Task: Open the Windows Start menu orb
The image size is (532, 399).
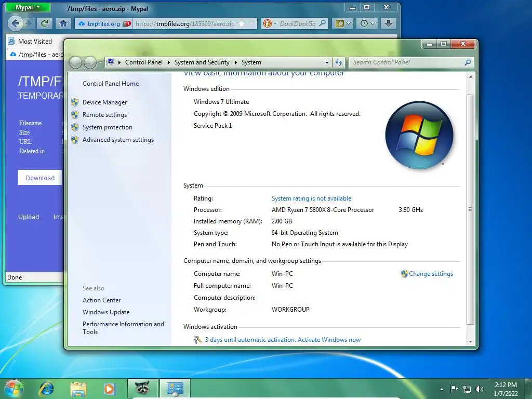Action: click(x=13, y=389)
